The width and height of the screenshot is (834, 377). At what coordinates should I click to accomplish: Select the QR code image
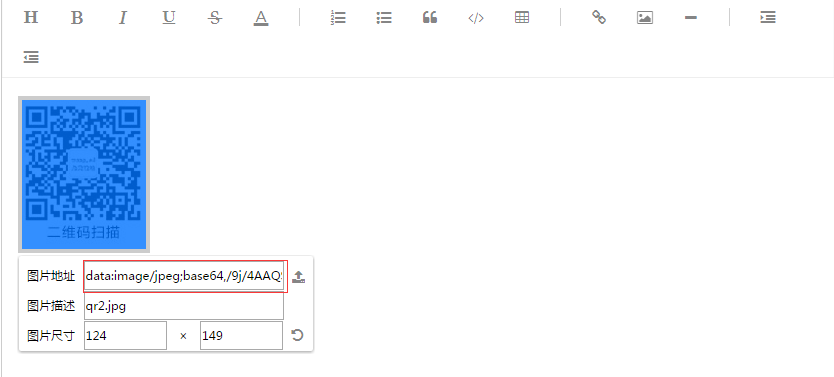[x=84, y=174]
